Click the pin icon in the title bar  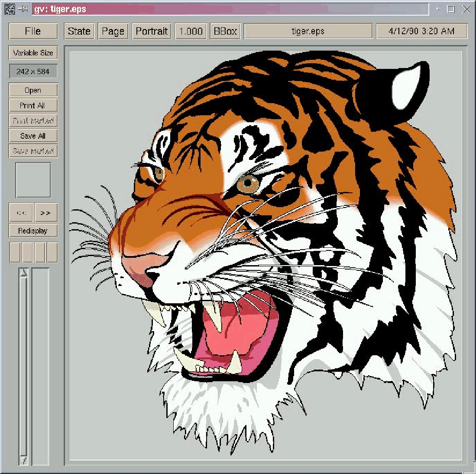tap(23, 9)
